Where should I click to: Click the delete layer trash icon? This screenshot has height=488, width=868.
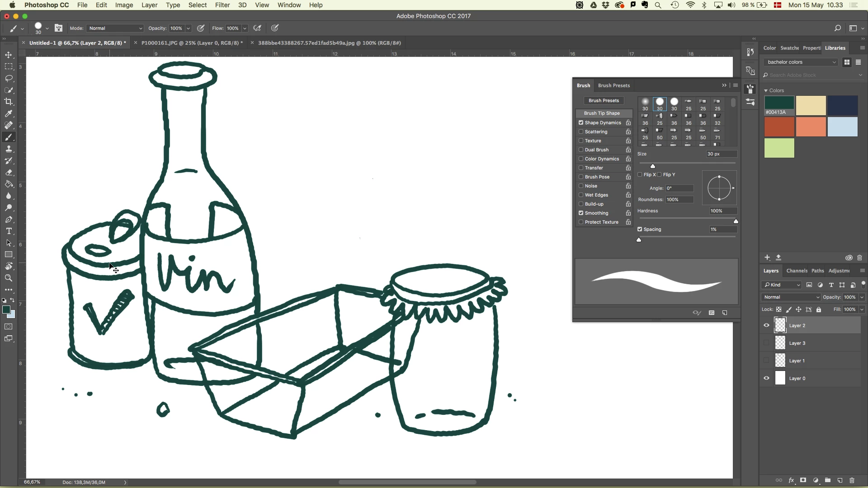[x=852, y=480]
